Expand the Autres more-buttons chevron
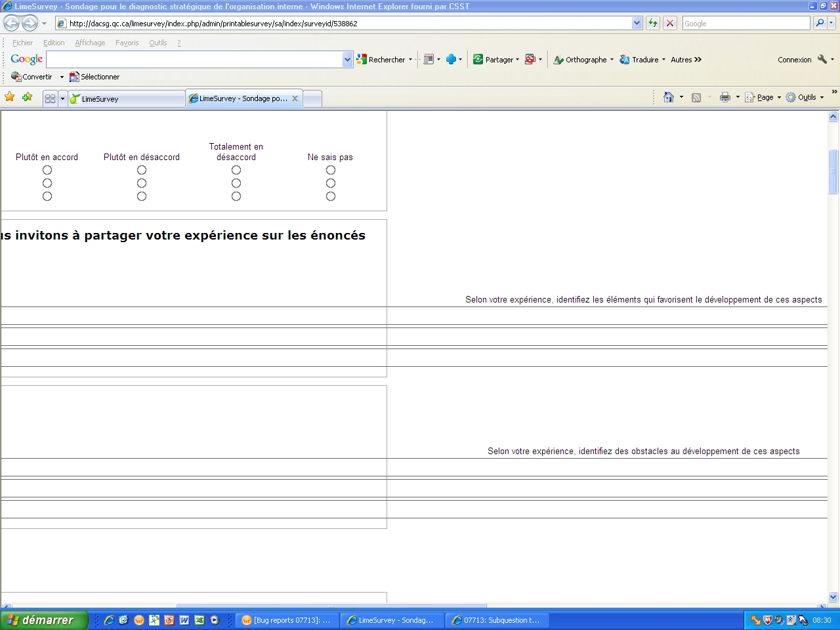This screenshot has height=630, width=840. pyautogui.click(x=698, y=60)
